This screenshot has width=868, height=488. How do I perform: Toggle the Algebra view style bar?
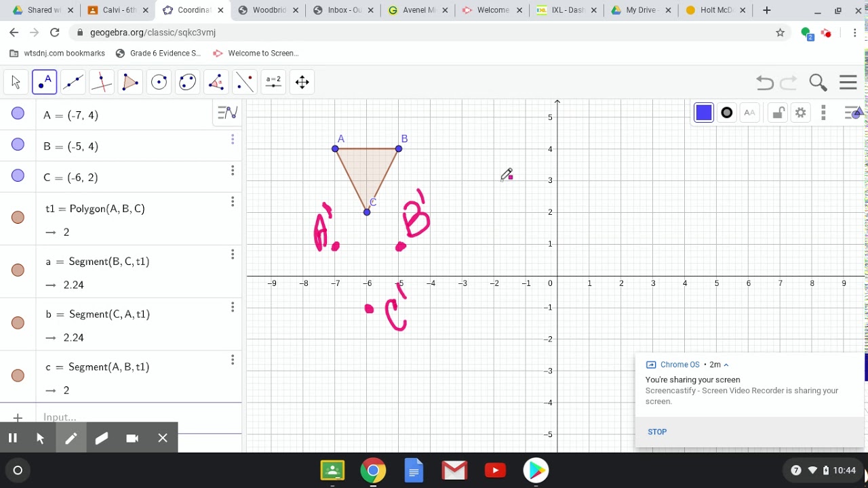(228, 113)
